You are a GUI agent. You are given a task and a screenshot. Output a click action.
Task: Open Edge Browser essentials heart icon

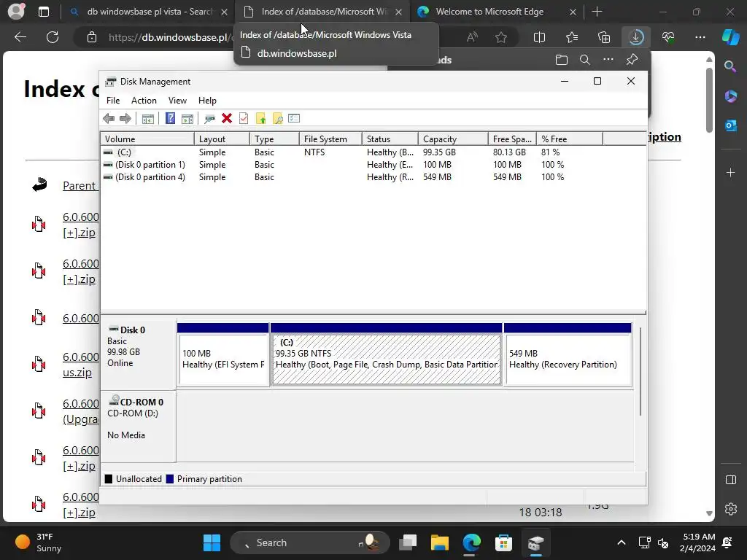tap(668, 37)
